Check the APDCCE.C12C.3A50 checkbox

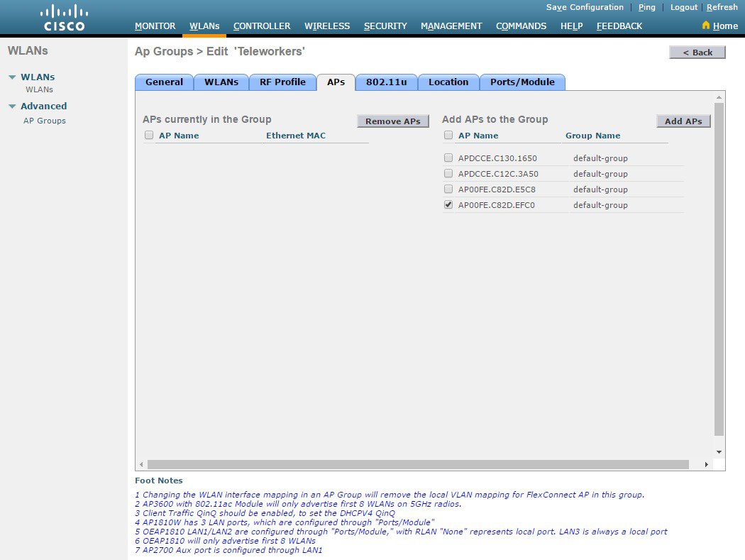pos(448,173)
